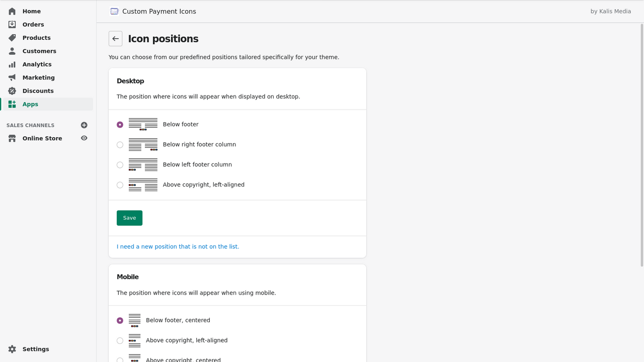Add a sales channel with the plus icon

[x=84, y=125]
